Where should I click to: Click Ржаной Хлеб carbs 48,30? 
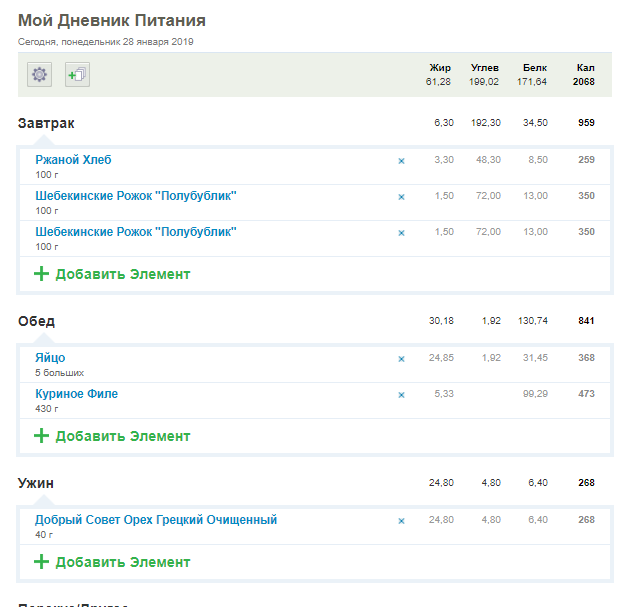[488, 160]
